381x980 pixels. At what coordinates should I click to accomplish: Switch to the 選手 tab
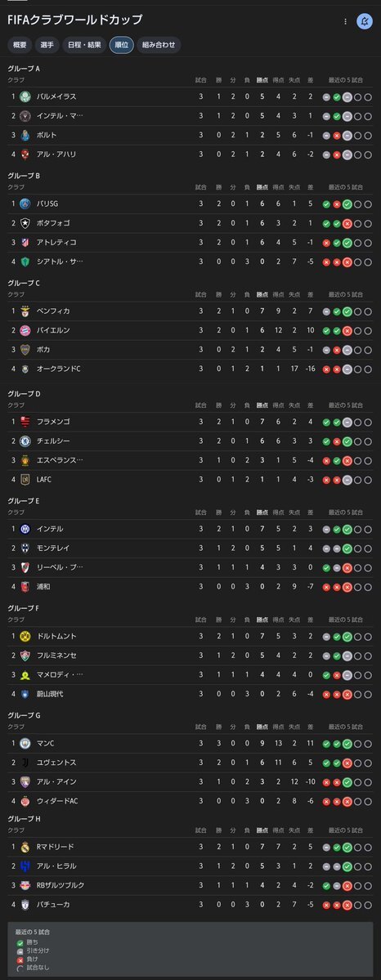[x=47, y=45]
